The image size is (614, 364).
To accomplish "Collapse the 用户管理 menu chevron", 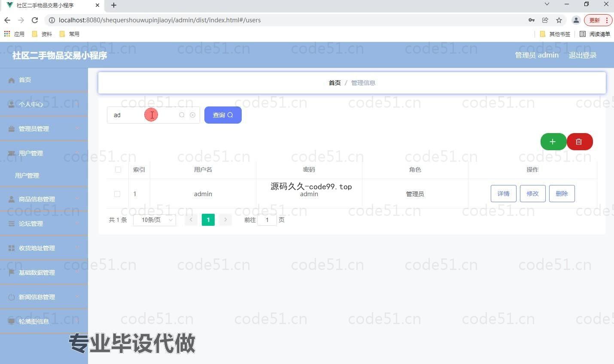I will (x=77, y=153).
